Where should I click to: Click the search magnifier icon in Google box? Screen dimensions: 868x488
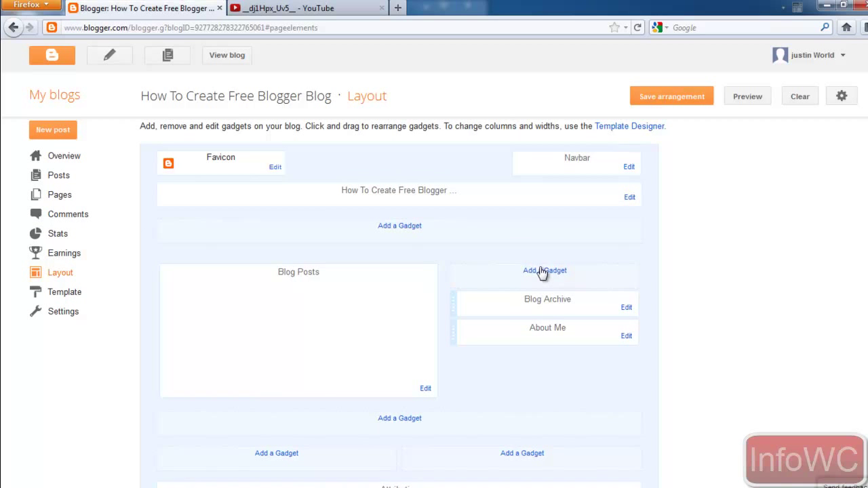825,28
